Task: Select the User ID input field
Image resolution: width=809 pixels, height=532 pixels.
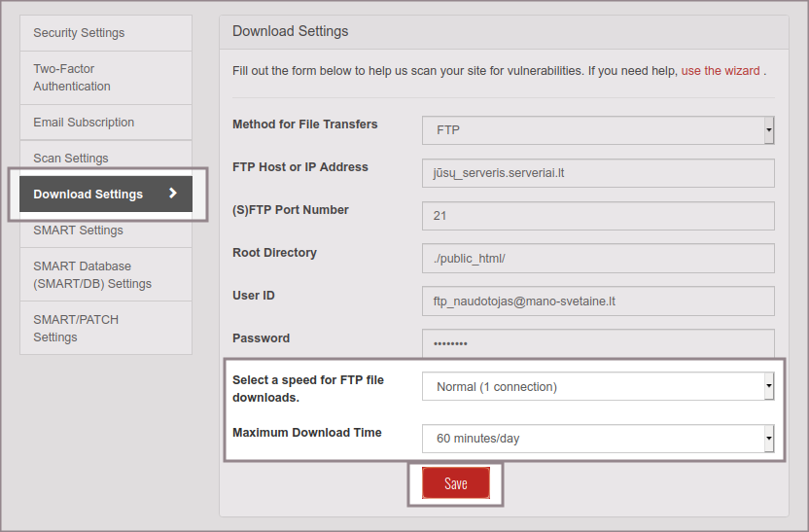Action: [598, 301]
